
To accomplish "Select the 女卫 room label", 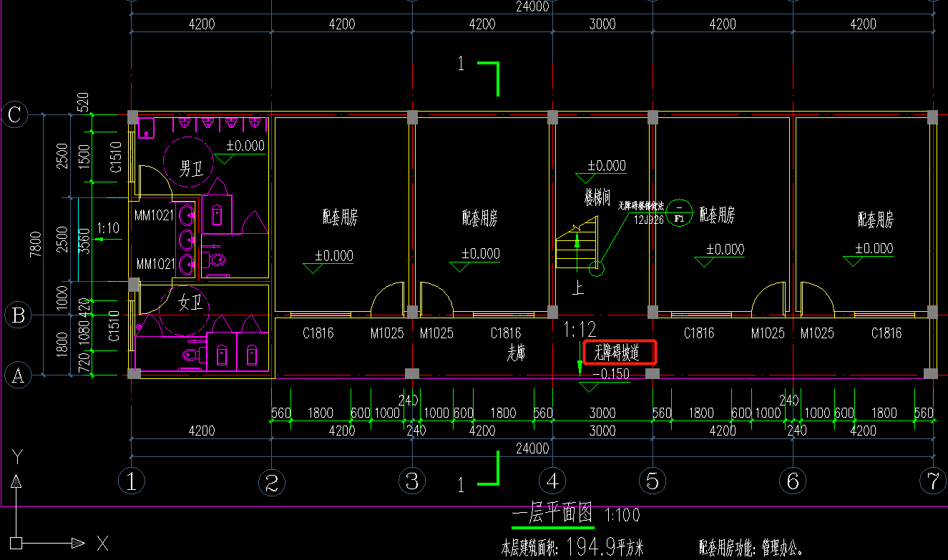I will tap(190, 303).
